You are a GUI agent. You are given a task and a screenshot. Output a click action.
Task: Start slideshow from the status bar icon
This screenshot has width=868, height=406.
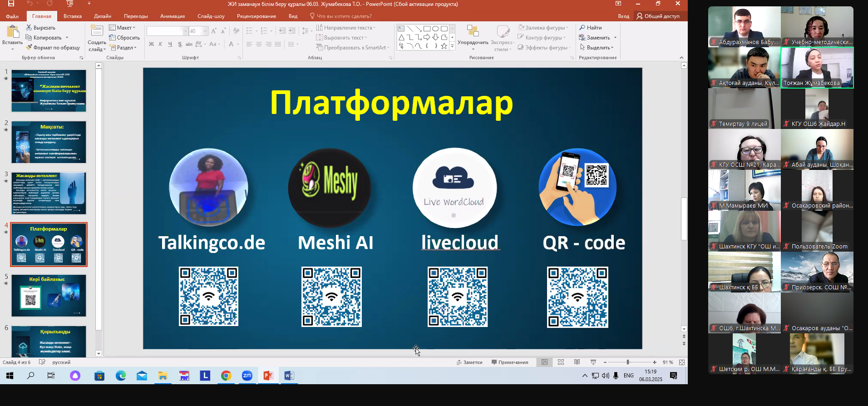[x=593, y=362]
